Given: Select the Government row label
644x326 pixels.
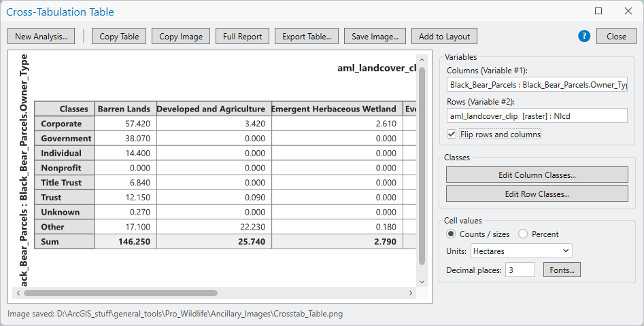Looking at the screenshot, I should 65,139.
